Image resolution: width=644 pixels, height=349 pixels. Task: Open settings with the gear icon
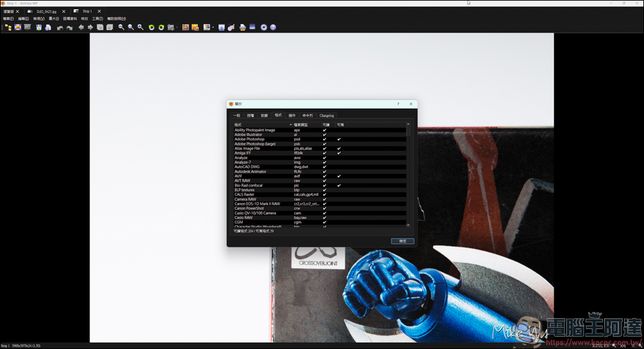[263, 28]
